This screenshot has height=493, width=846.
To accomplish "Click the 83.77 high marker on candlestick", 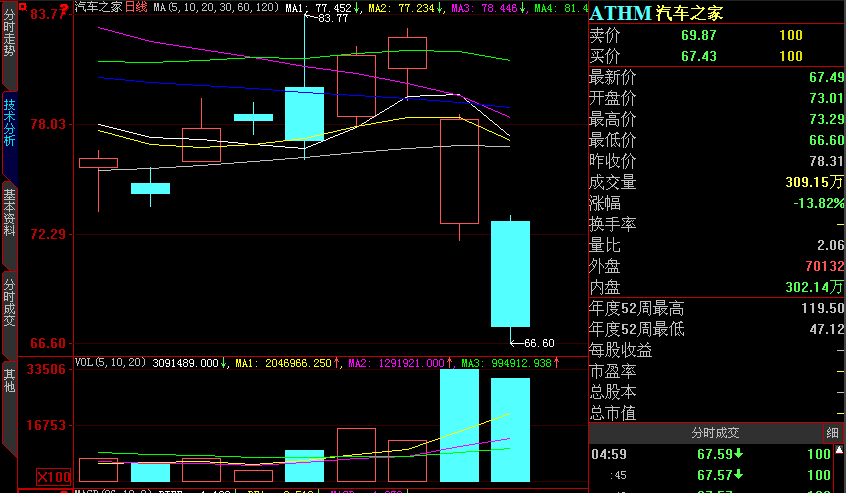I will click(333, 18).
